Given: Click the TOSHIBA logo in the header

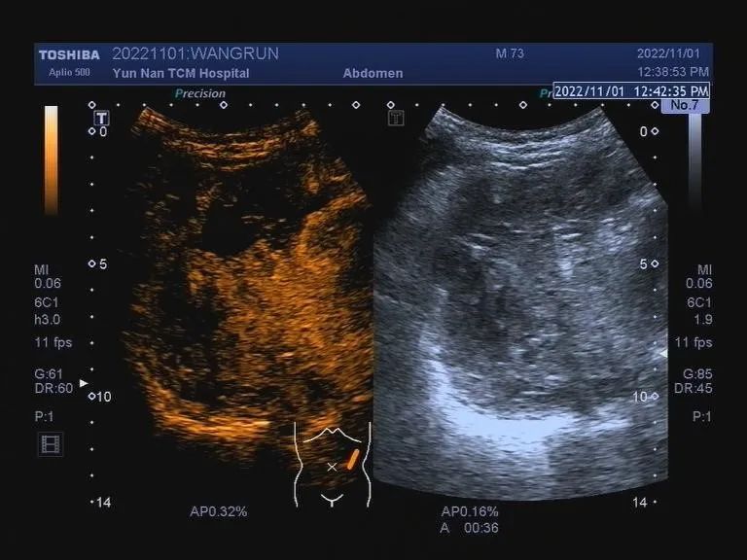Looking at the screenshot, I should tap(70, 55).
